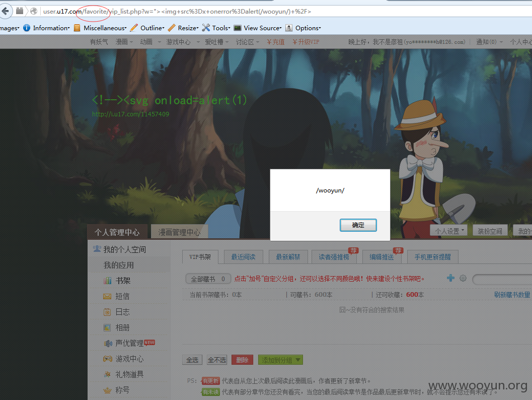
Task: Switch to the 个人管理中心 tab
Action: (117, 232)
